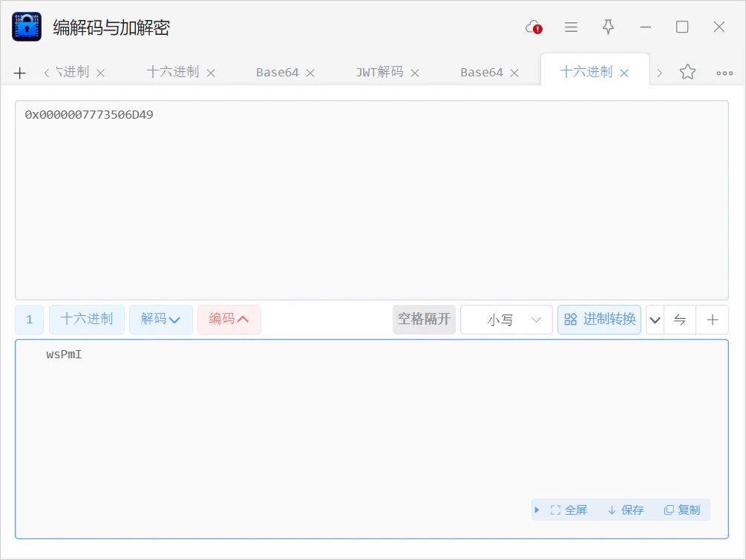
Task: Select the active 十六进制 tab
Action: click(x=586, y=72)
